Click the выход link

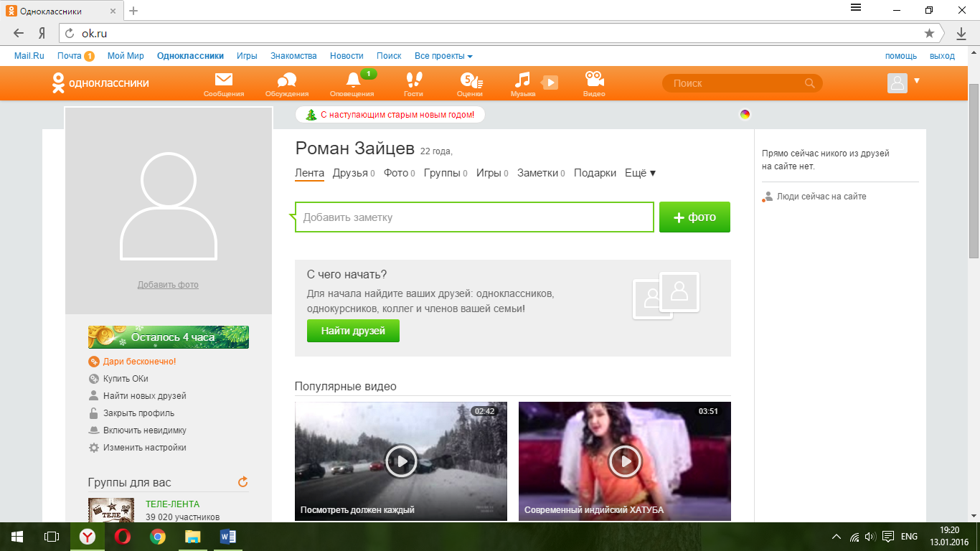(x=942, y=56)
